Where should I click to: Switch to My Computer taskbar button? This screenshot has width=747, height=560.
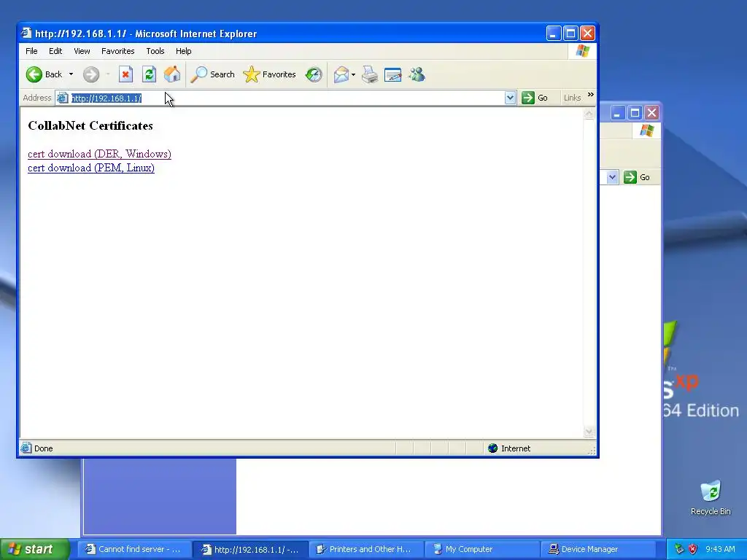tap(482, 549)
